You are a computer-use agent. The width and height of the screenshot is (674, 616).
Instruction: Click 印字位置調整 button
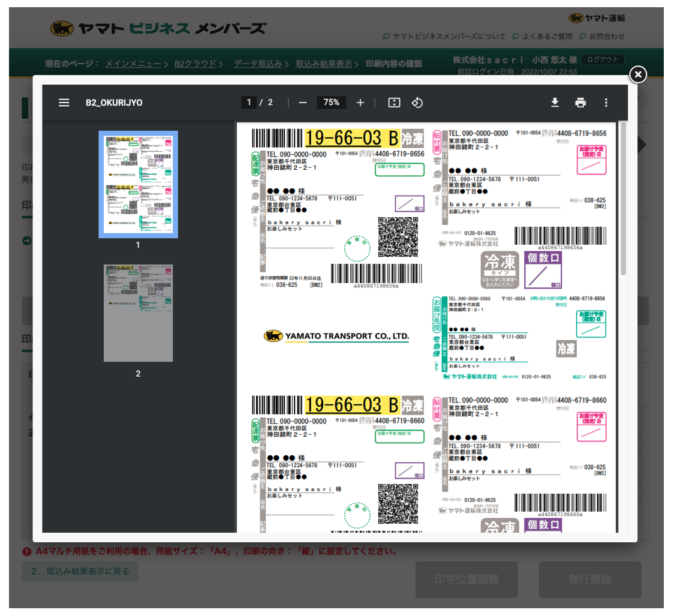[467, 579]
